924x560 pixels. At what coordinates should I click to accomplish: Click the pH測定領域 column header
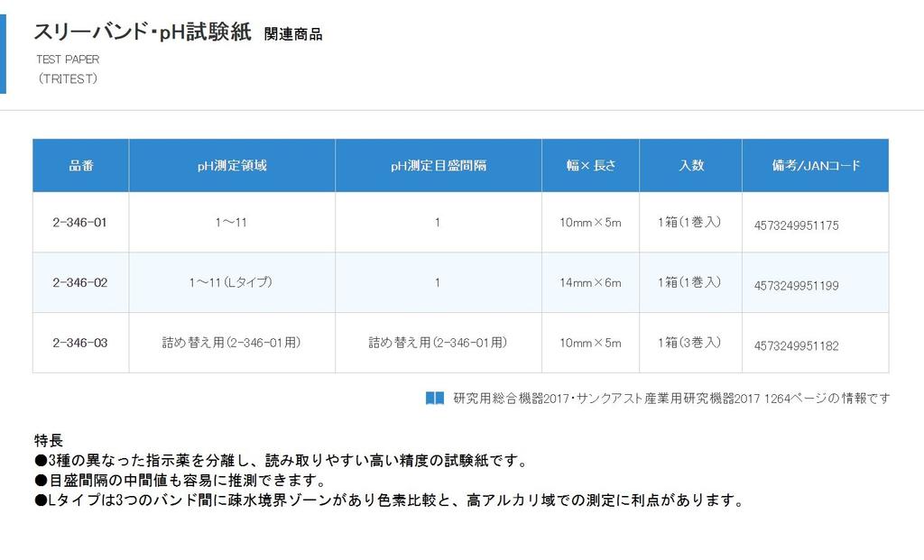tap(232, 166)
